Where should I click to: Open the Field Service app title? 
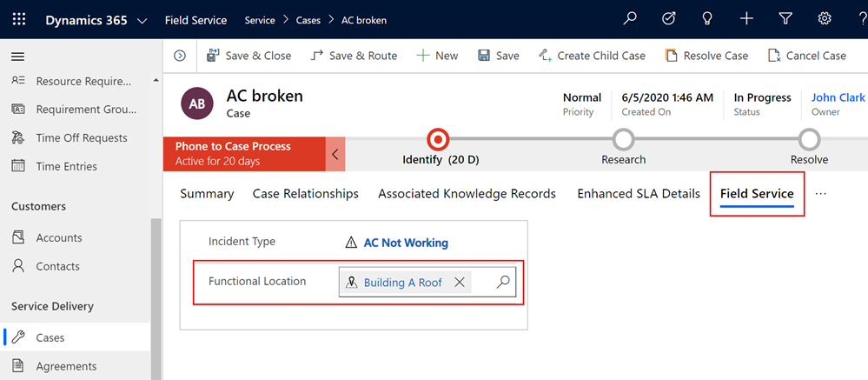(x=196, y=21)
